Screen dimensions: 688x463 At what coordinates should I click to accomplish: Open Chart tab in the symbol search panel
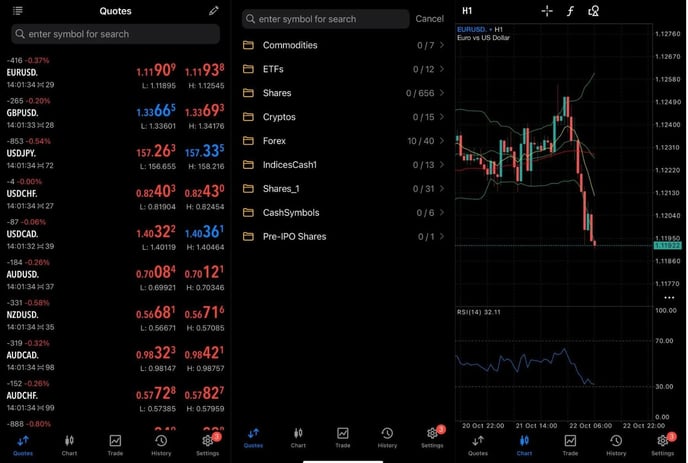pos(298,438)
